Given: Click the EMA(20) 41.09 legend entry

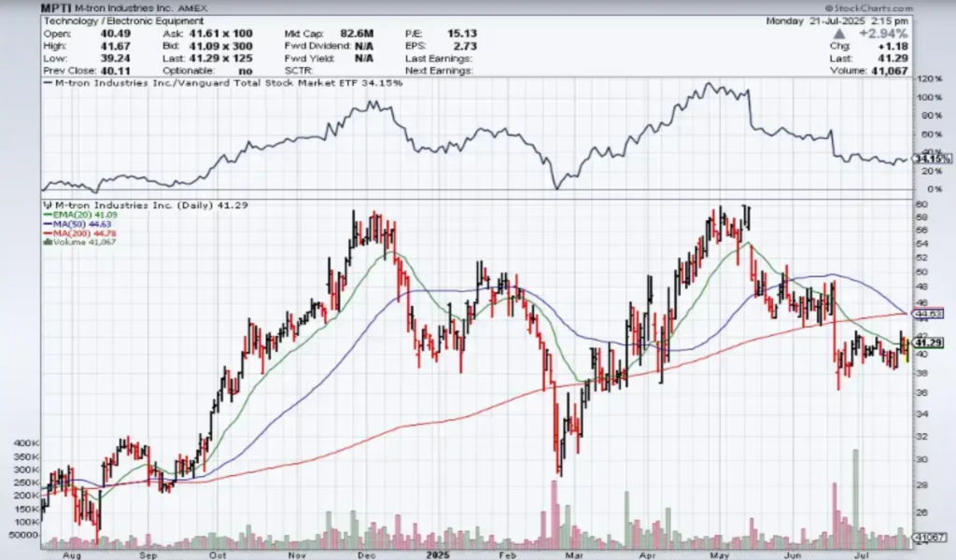Looking at the screenshot, I should pos(80,215).
